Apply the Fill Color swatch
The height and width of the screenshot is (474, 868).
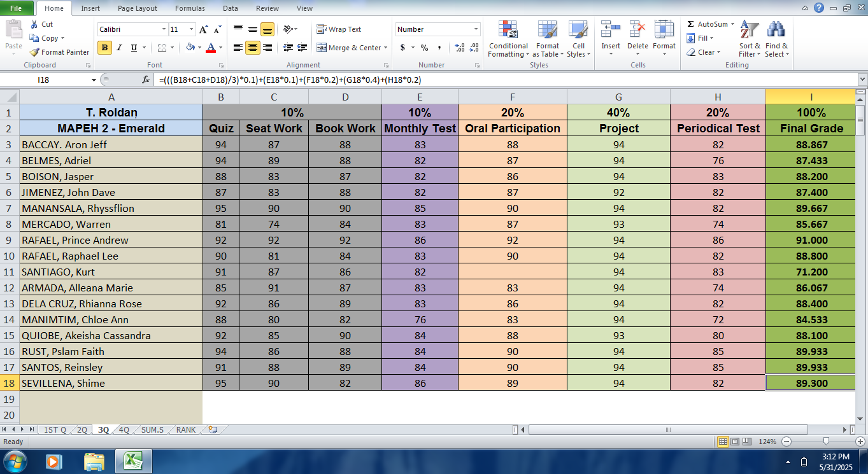(x=190, y=48)
